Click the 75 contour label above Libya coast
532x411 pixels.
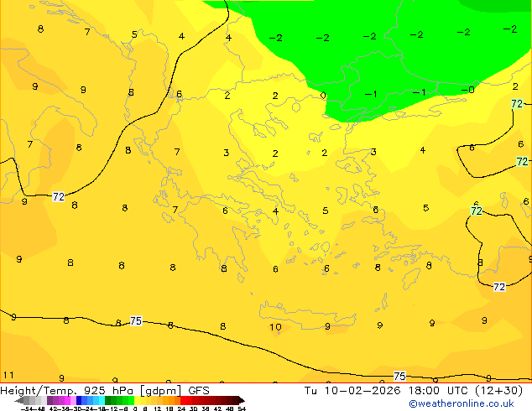pyautogui.click(x=136, y=320)
